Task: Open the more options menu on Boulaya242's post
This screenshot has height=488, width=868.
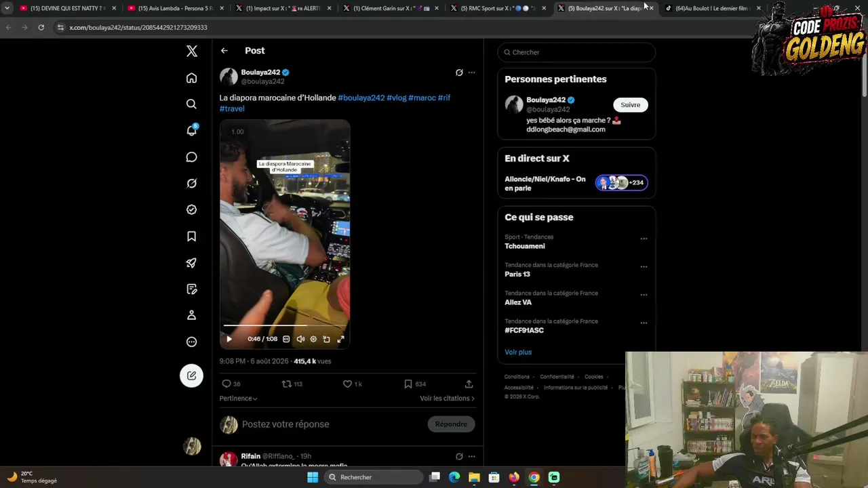Action: (x=472, y=73)
